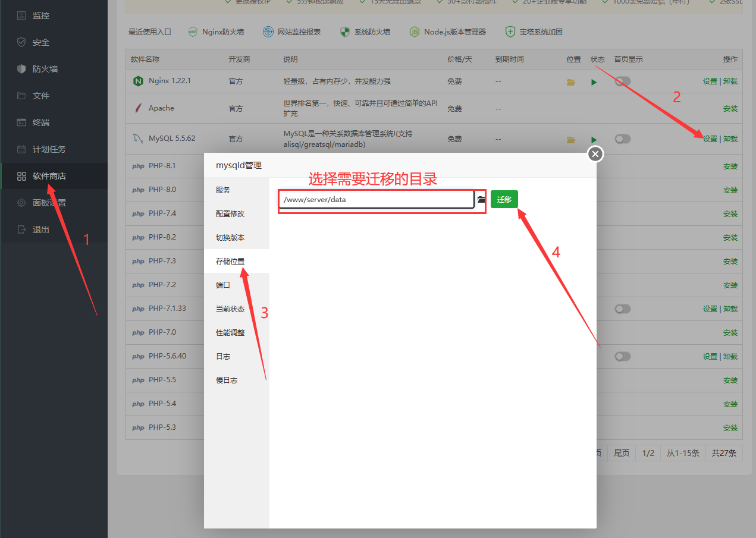Click 卸载 for PHP-5.6.40
756x538 pixels.
tap(730, 357)
